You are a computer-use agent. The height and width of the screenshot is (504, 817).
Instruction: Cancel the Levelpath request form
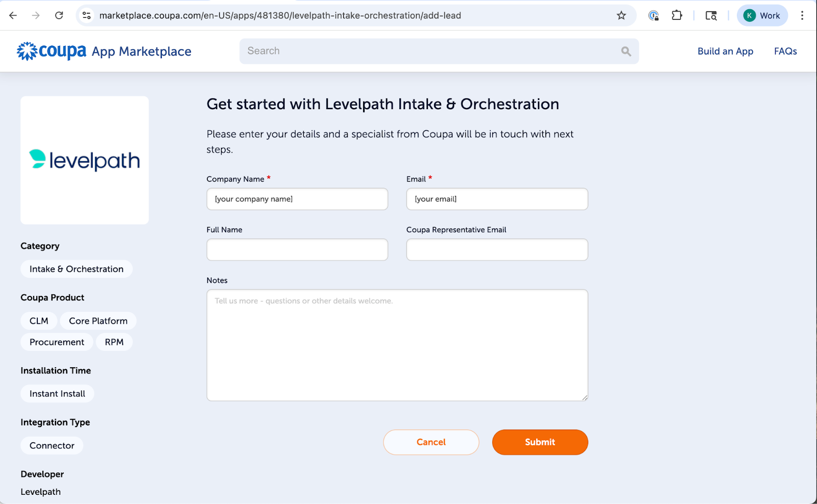click(431, 442)
